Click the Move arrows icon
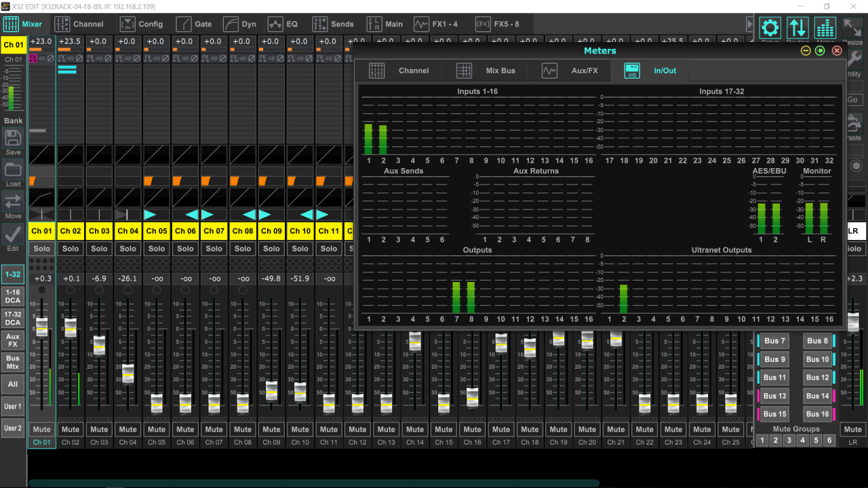The image size is (868, 488). point(13,201)
